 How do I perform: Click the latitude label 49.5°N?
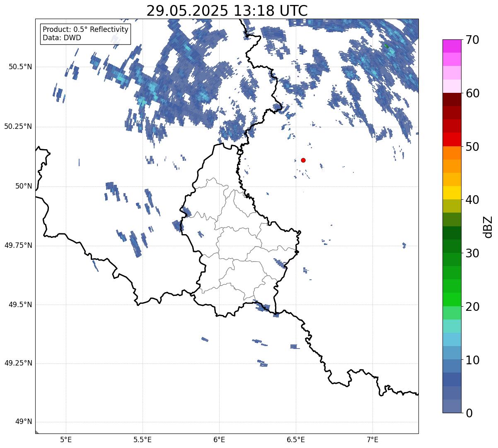coord(20,305)
